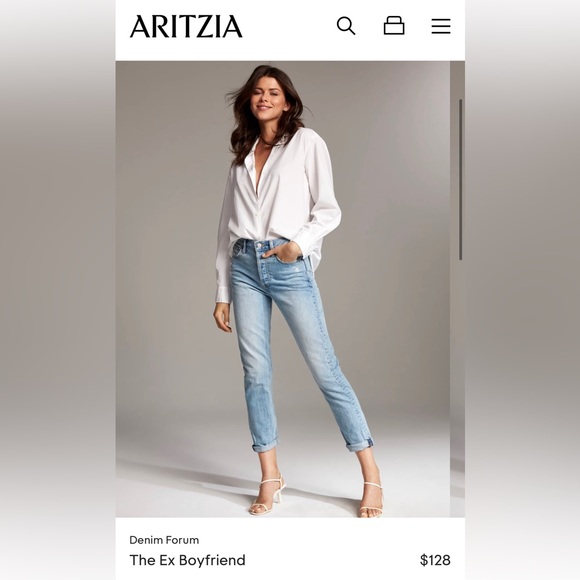Tap the cream sandal on the model's left foot

click(x=371, y=499)
